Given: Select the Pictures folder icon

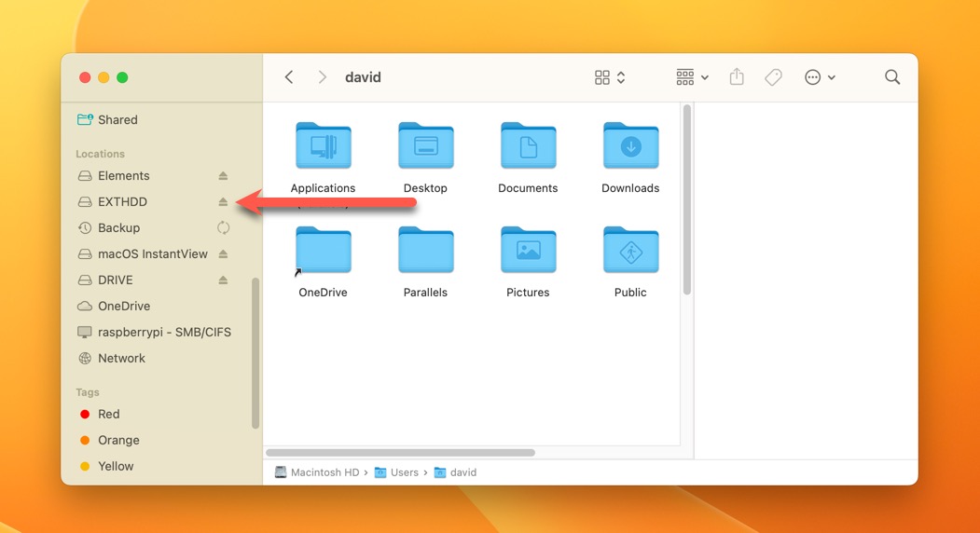Looking at the screenshot, I should pos(528,250).
